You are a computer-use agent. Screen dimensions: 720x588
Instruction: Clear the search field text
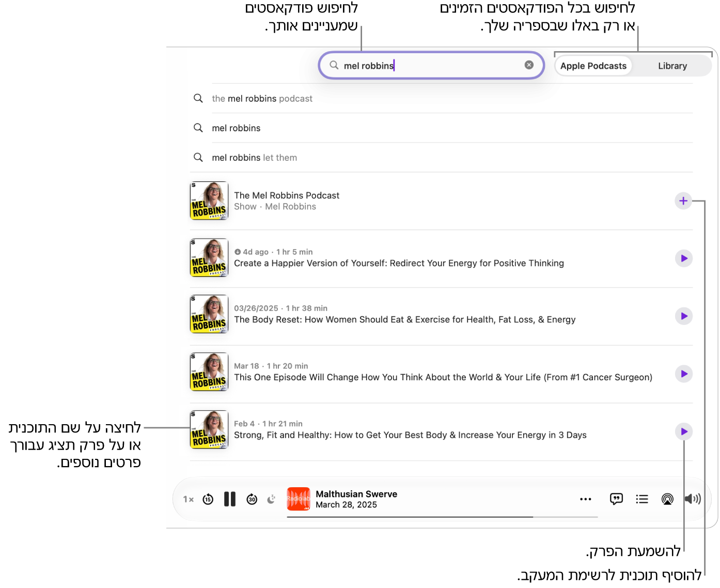pos(529,65)
